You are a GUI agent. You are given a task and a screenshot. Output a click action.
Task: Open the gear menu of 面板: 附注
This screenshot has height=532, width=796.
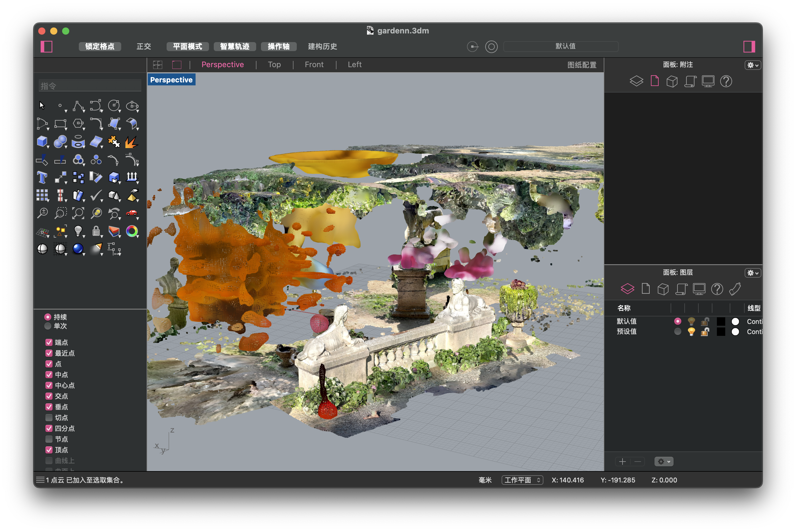coord(753,65)
